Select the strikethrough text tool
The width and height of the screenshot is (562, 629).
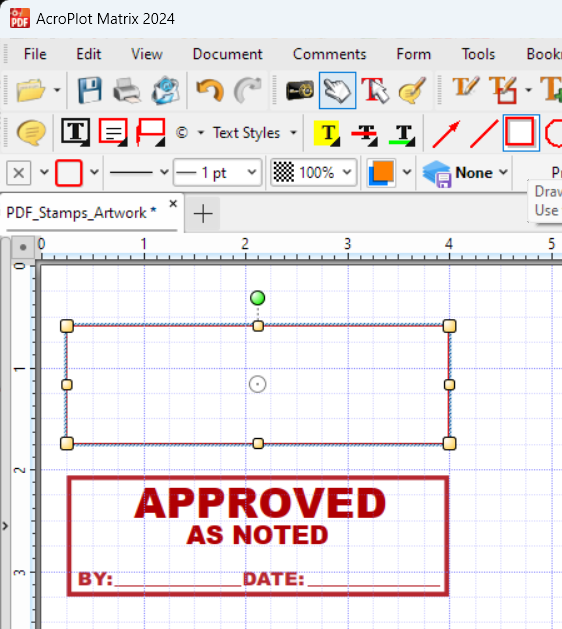[x=364, y=134]
